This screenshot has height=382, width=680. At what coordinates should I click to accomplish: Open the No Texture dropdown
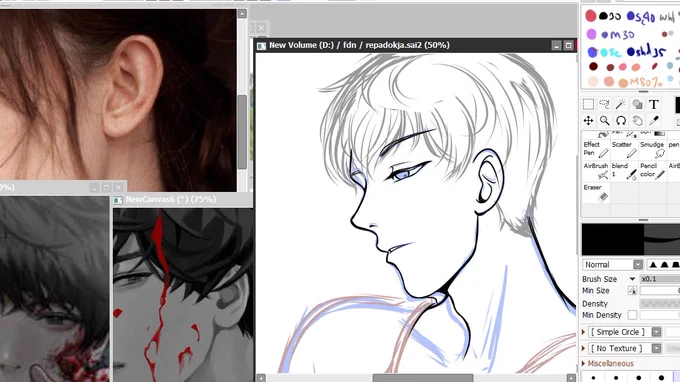pos(656,348)
